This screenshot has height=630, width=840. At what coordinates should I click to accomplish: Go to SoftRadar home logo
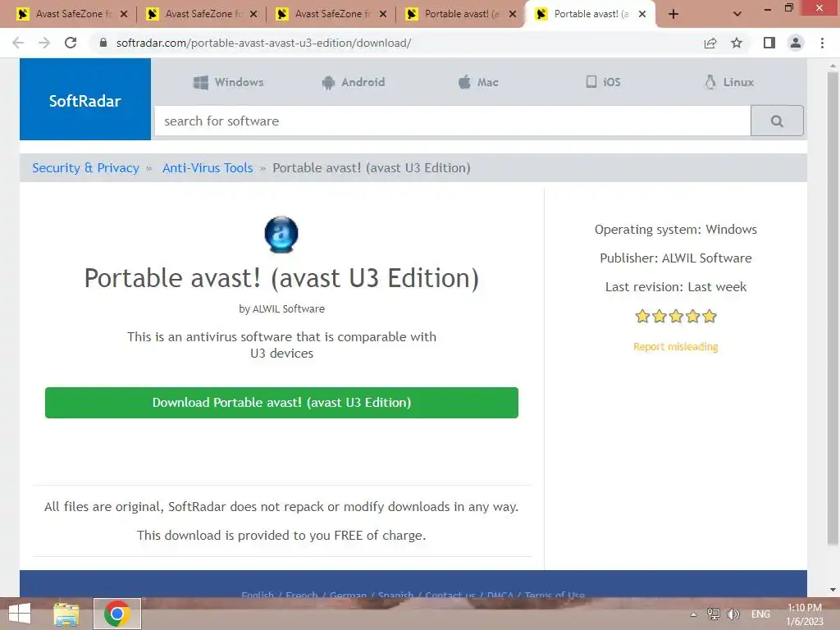pyautogui.click(x=85, y=99)
